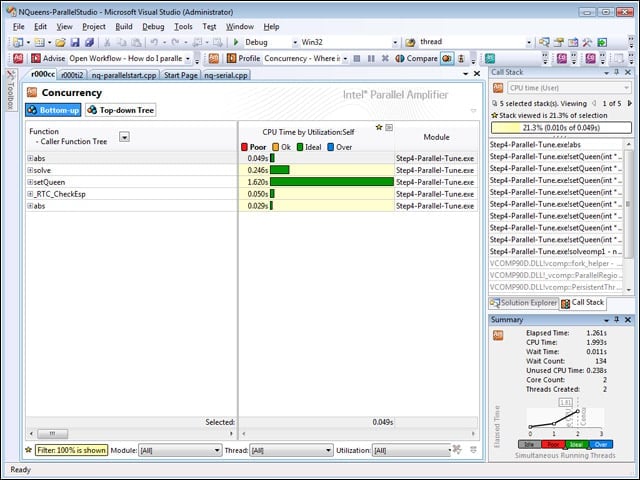Start debugging with green play arrow
The width and height of the screenshot is (640, 480).
[236, 42]
